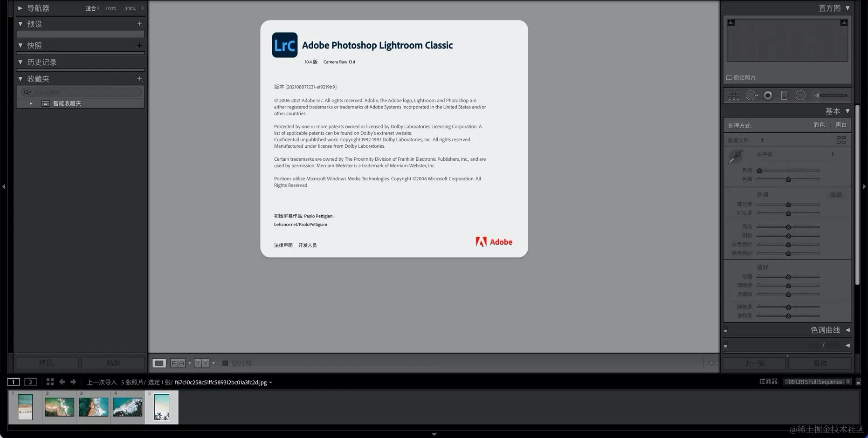Click the collections search input field
Screen dimensions: 868x438
tap(81, 92)
